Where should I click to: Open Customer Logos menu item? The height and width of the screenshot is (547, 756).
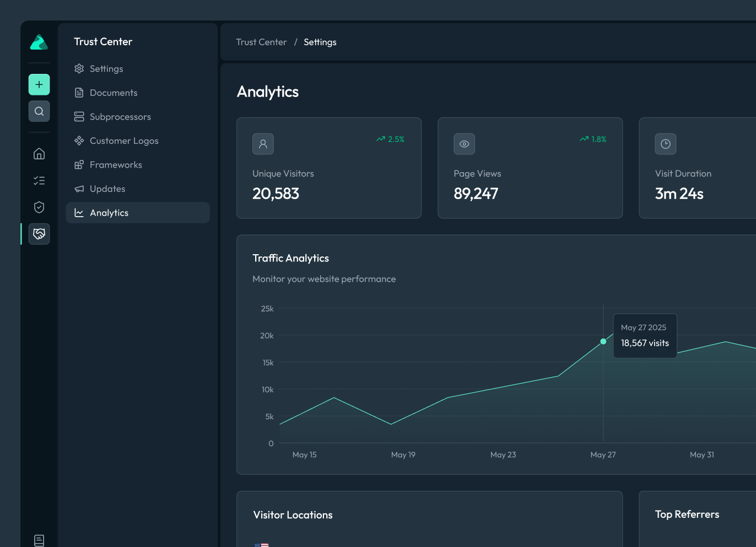coord(138,141)
